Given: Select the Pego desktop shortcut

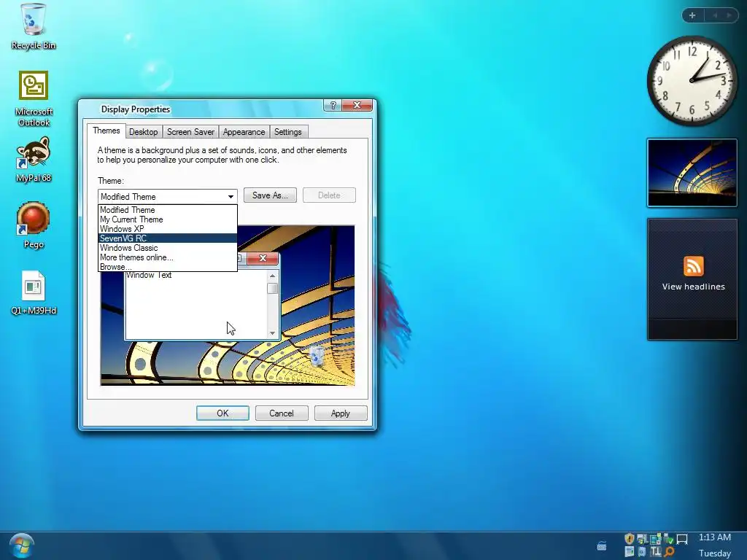Looking at the screenshot, I should [x=34, y=225].
